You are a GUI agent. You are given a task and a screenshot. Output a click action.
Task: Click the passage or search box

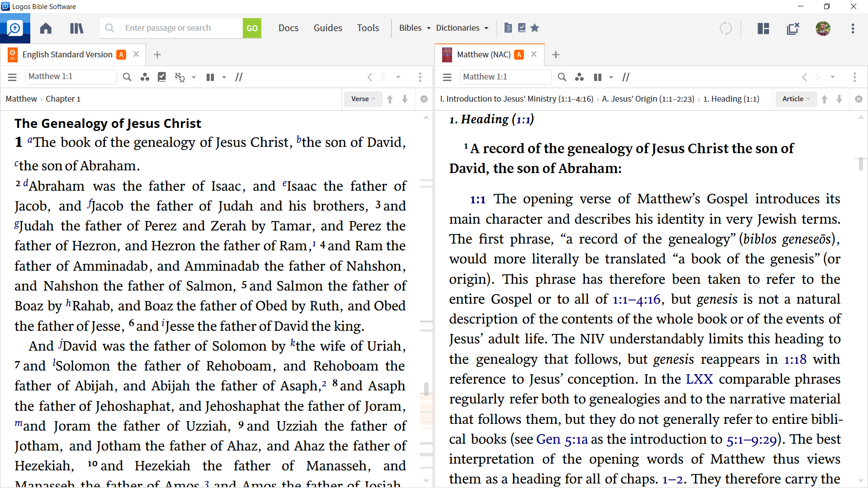181,28
